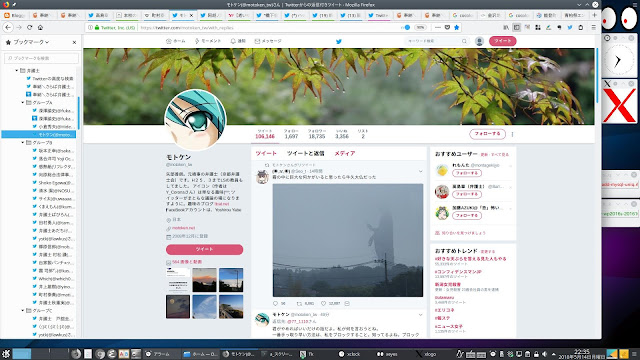Click the bookmark search field in the sidebar
The width and height of the screenshot is (640, 360).
click(41, 58)
